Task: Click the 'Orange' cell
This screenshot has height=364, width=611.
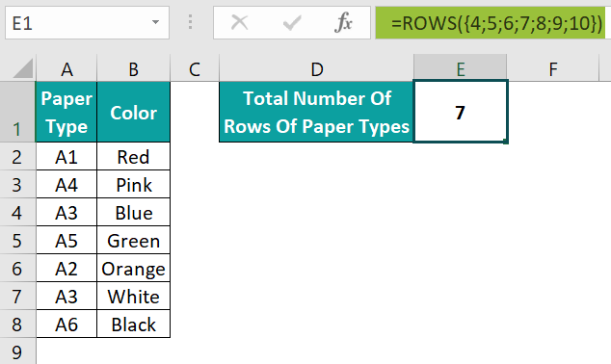Action: 134,269
